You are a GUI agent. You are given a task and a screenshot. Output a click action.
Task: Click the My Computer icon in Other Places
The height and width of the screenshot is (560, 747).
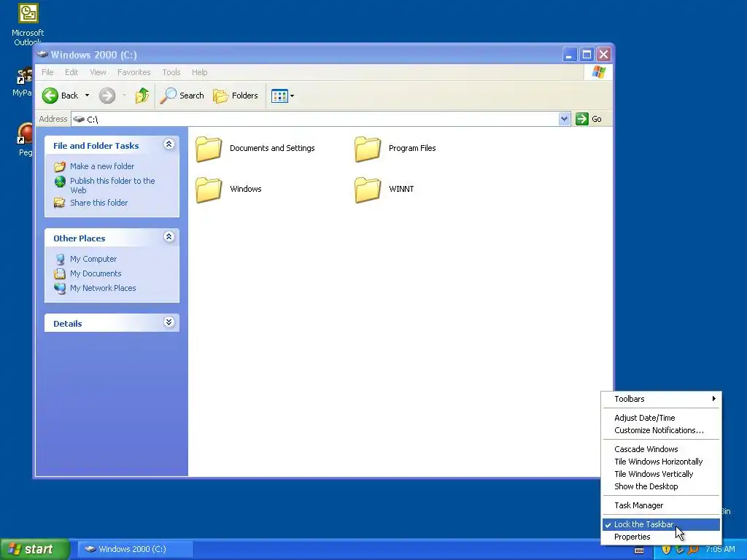click(60, 259)
